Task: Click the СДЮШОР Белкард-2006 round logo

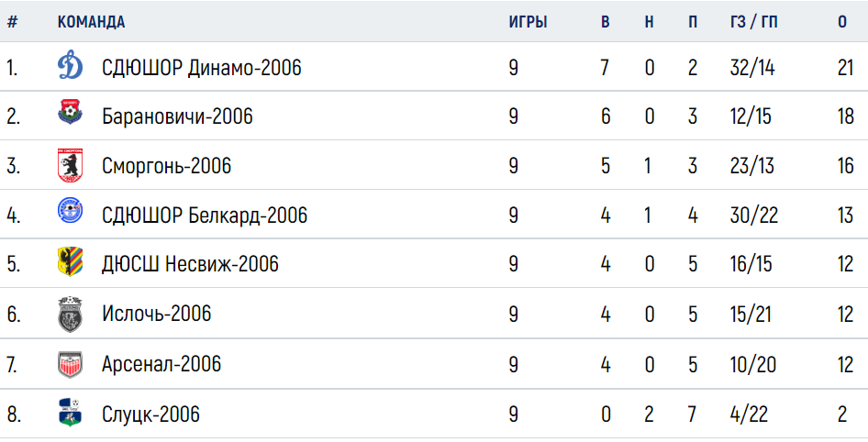Action: [71, 211]
